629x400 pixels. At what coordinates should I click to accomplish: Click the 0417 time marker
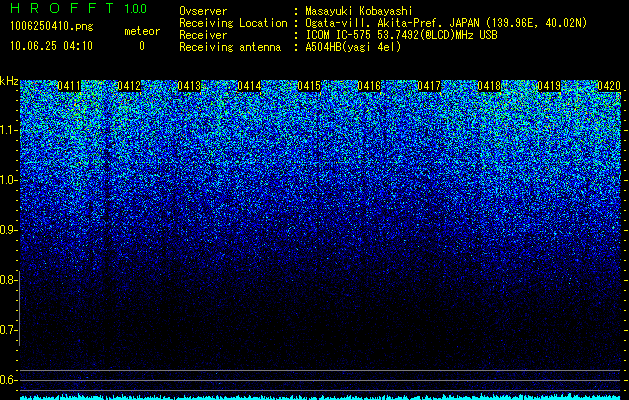point(429,86)
